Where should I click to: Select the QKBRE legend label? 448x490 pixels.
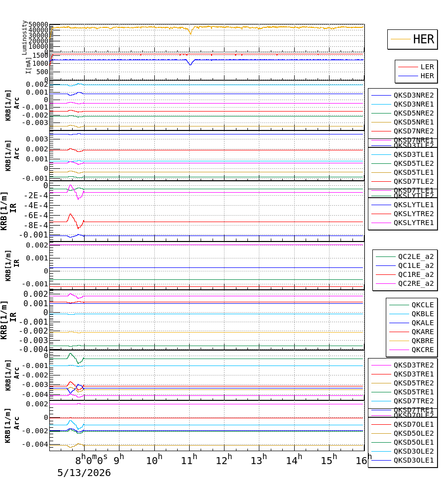[x=423, y=341]
